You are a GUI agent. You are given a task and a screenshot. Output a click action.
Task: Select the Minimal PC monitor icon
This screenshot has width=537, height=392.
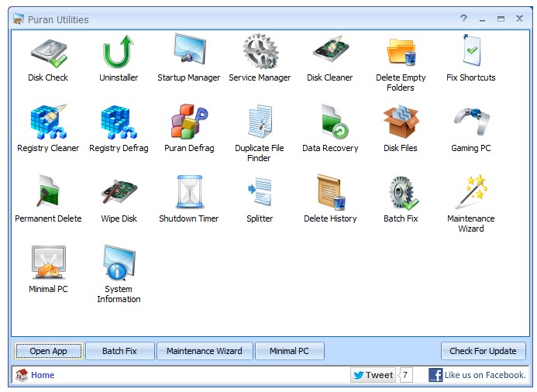(x=48, y=263)
